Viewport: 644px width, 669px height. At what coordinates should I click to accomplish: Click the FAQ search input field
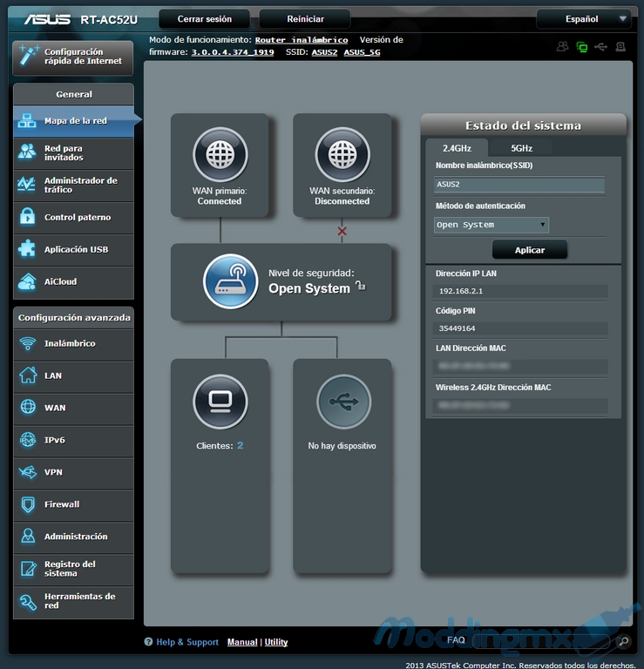tap(542, 641)
